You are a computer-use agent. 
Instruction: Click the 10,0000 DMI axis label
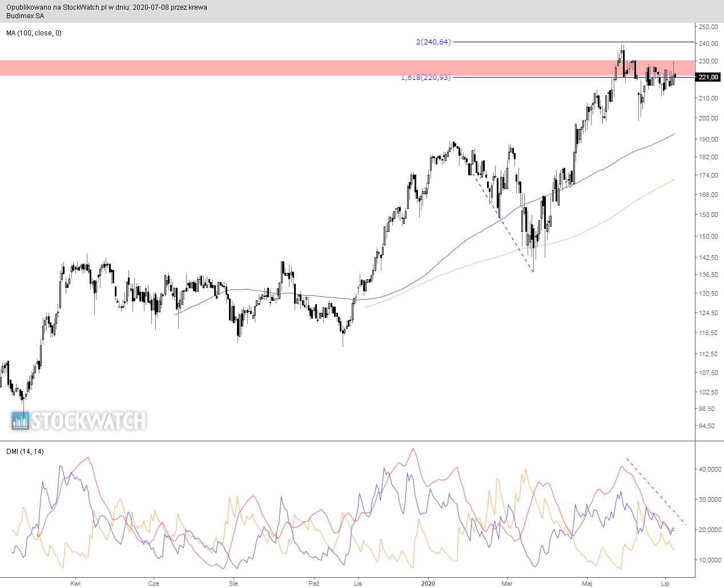(710, 560)
